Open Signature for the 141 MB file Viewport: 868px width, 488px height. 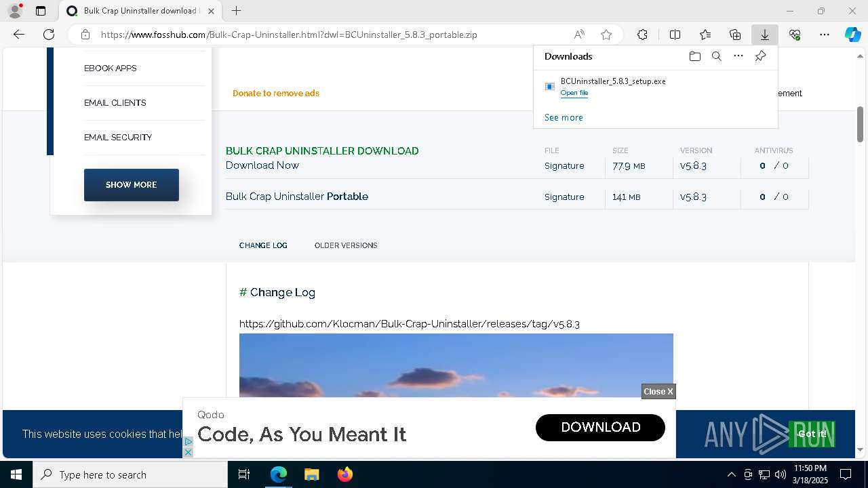tap(564, 197)
